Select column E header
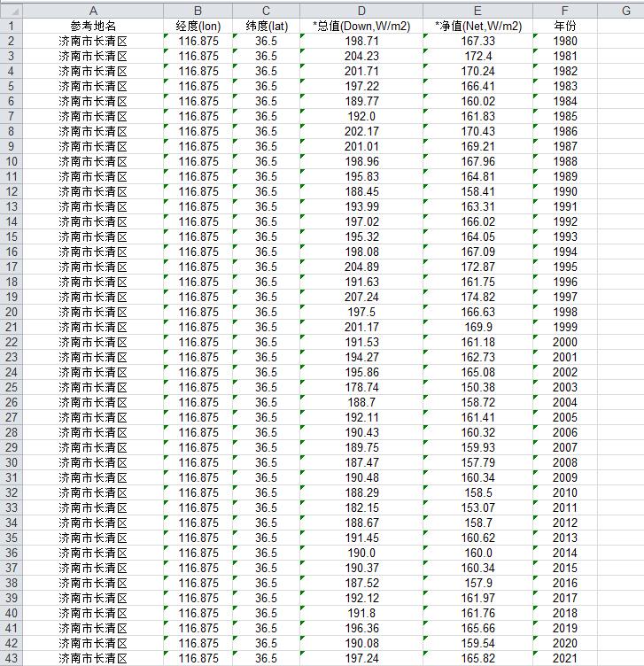The height and width of the screenshot is (666, 644). click(477, 11)
